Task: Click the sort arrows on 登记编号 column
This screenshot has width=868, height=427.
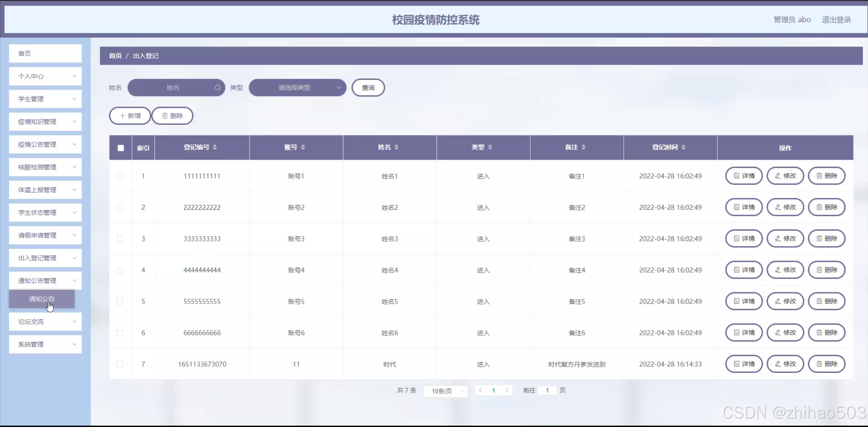Action: point(215,147)
